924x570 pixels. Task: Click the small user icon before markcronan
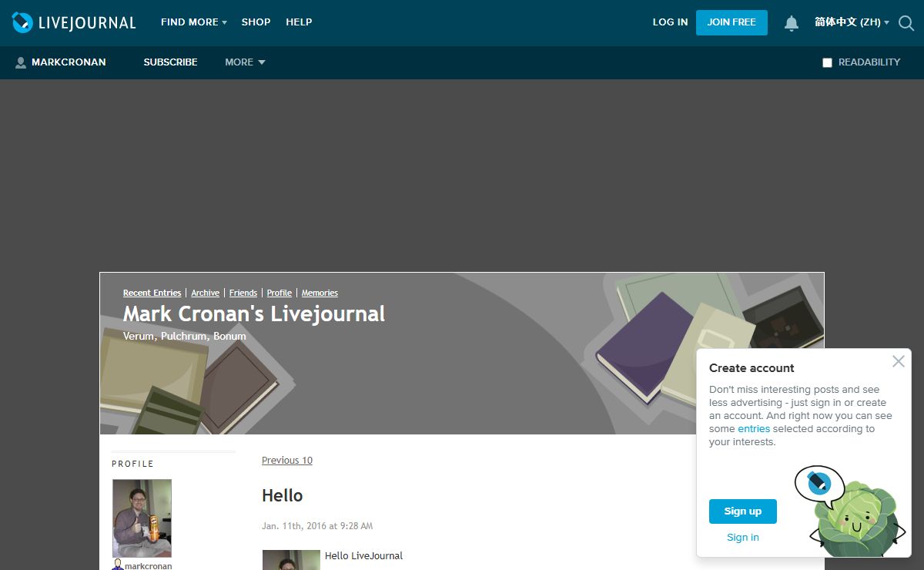(118, 565)
